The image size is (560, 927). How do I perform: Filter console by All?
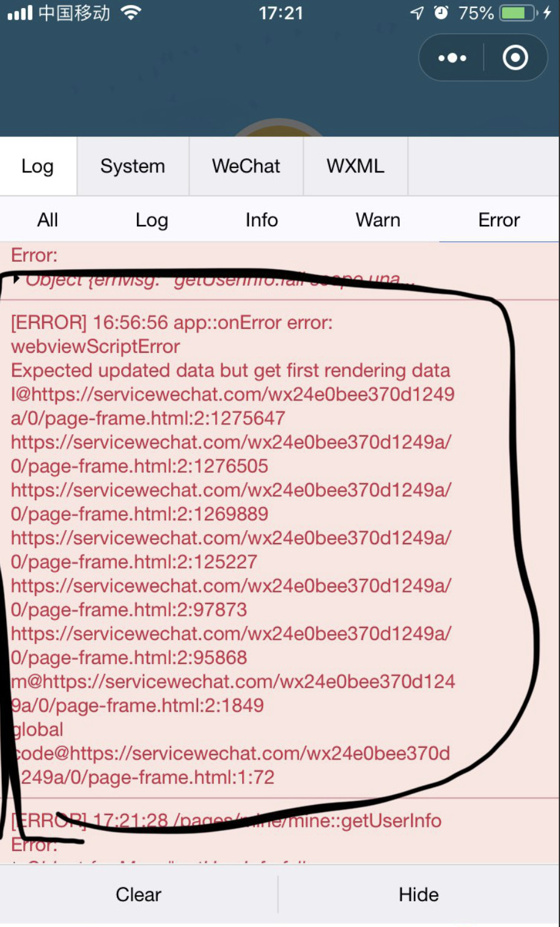pos(48,220)
